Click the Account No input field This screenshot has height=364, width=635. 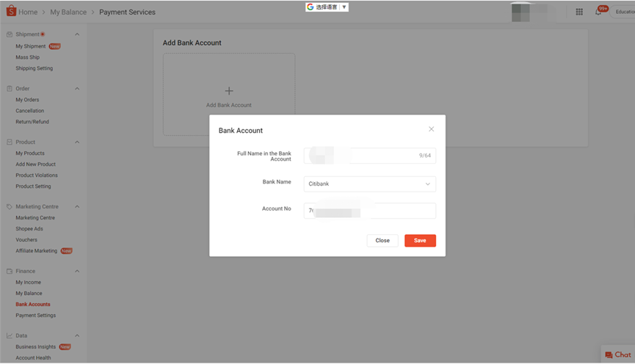(370, 211)
